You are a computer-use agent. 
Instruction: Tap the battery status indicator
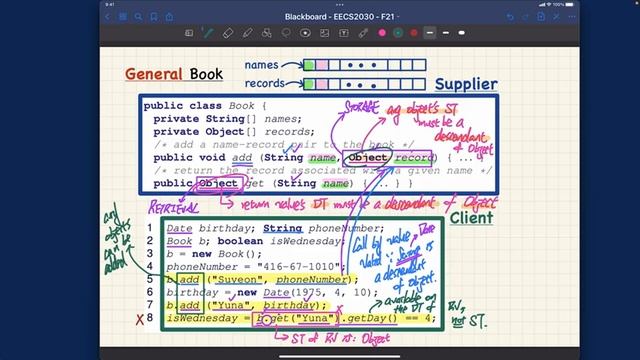point(569,4)
